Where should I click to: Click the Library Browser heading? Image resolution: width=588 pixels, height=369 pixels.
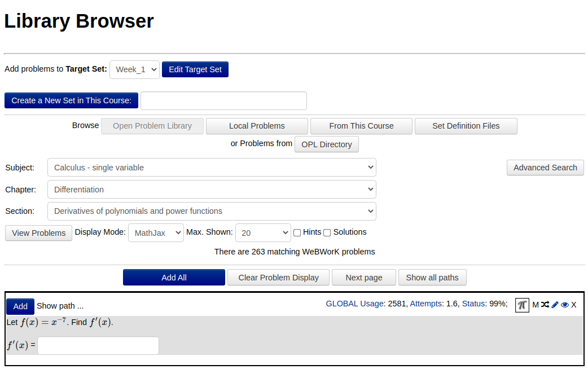79,21
